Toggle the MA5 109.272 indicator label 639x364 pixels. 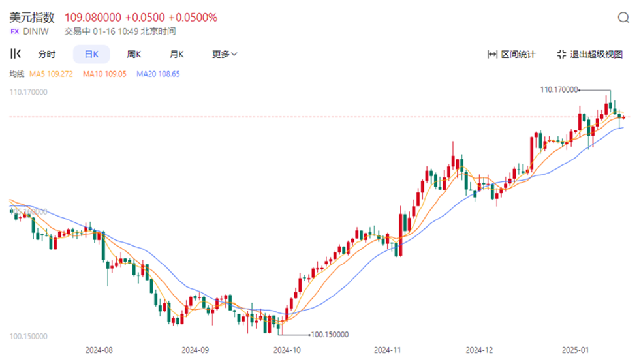point(51,74)
